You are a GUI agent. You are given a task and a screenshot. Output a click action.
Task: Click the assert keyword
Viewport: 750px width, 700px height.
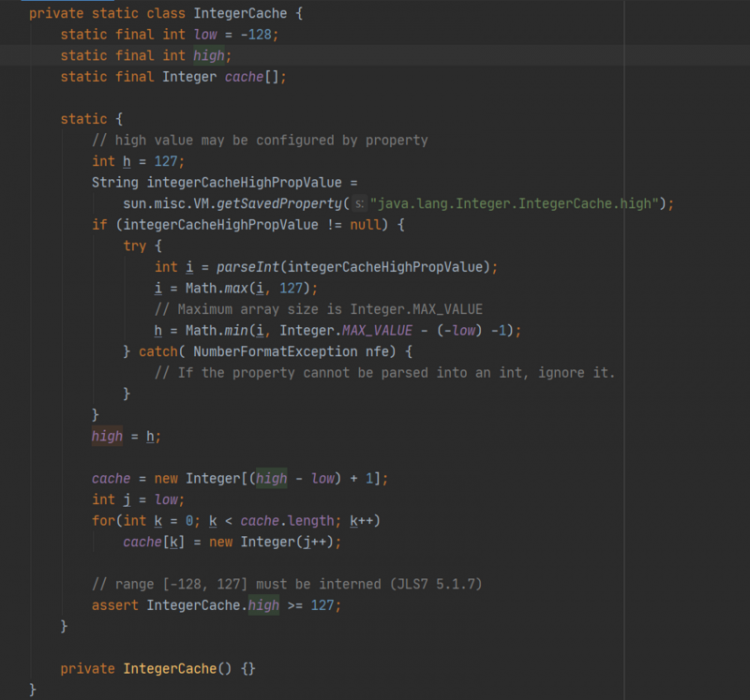115,605
